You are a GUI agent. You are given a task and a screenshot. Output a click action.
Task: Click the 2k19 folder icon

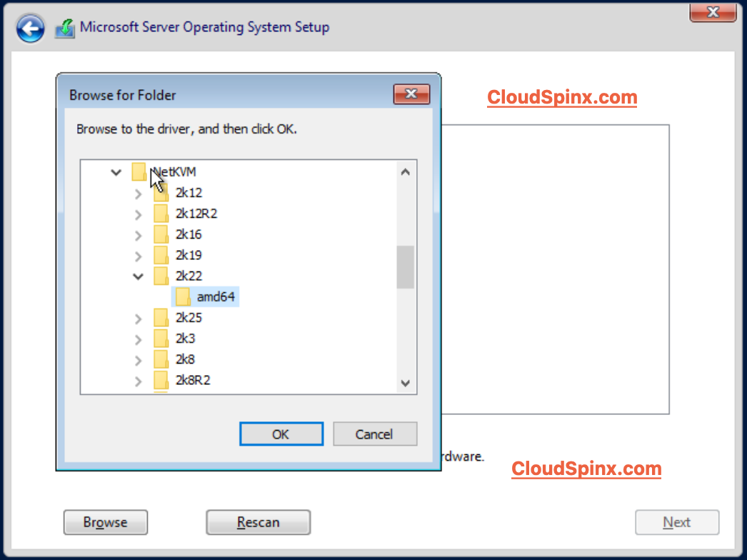point(161,255)
